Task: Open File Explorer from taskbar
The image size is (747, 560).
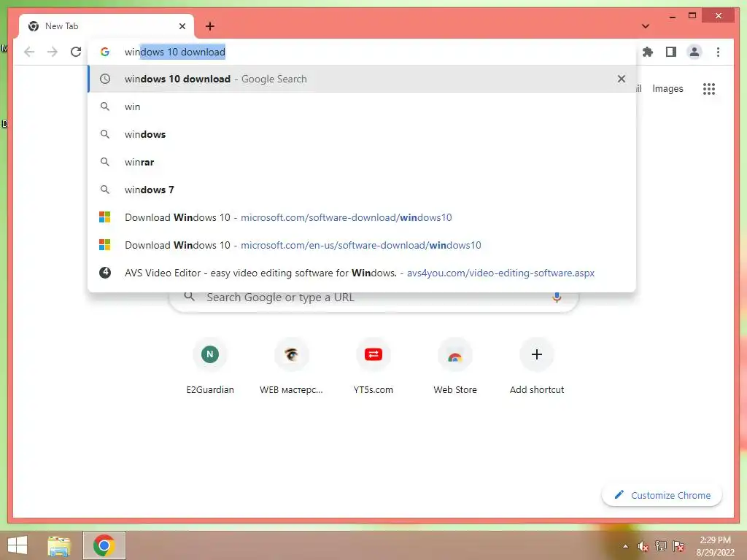Action: tap(59, 545)
